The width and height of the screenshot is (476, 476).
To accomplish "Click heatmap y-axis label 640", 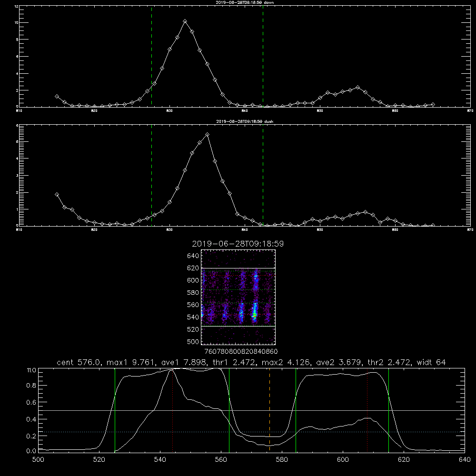I will click(193, 256).
